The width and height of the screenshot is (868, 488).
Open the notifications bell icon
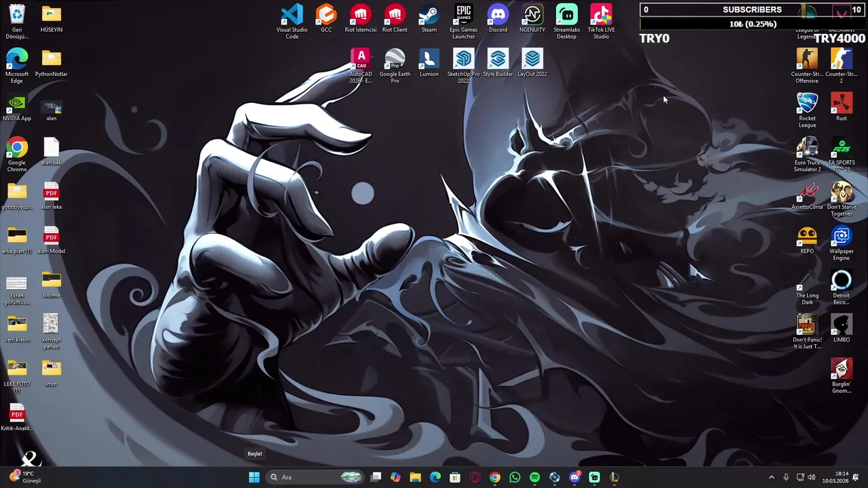point(856,477)
